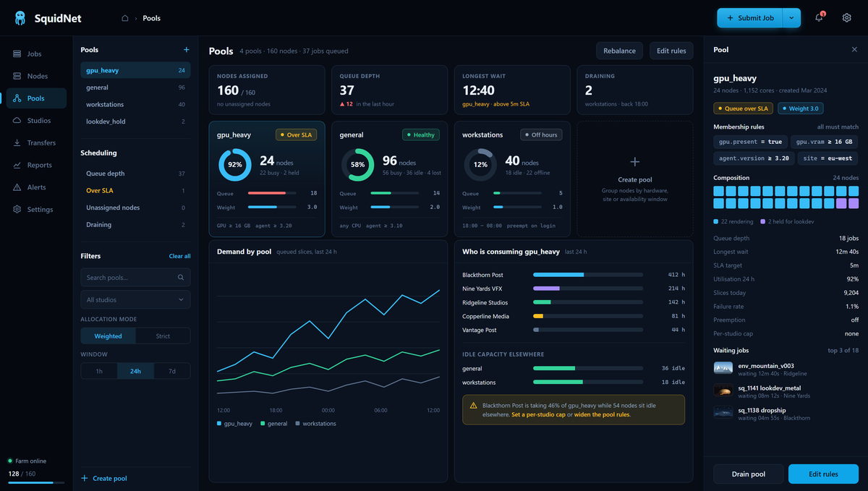The image size is (868, 491).
Task: Click Edit rules in the Pool detail panel
Action: pyautogui.click(x=823, y=474)
